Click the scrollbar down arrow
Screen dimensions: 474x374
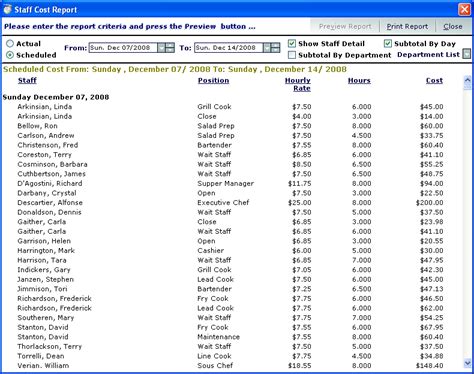(x=467, y=363)
